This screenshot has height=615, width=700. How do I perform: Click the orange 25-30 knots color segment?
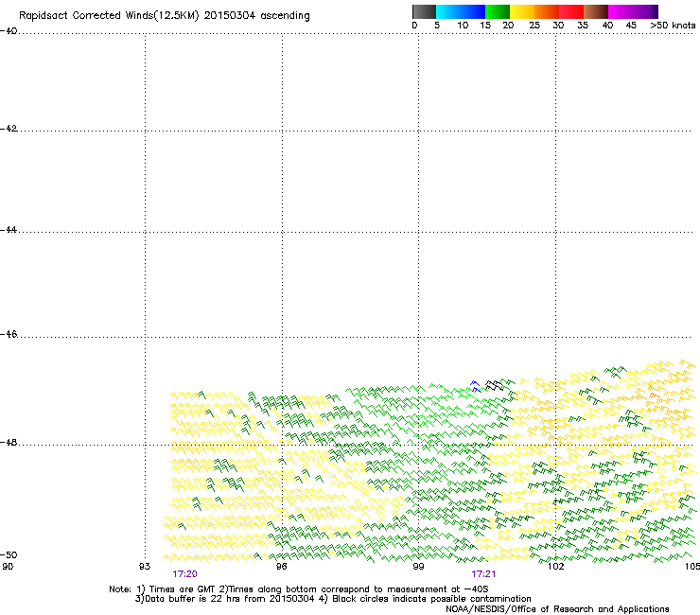tap(547, 11)
